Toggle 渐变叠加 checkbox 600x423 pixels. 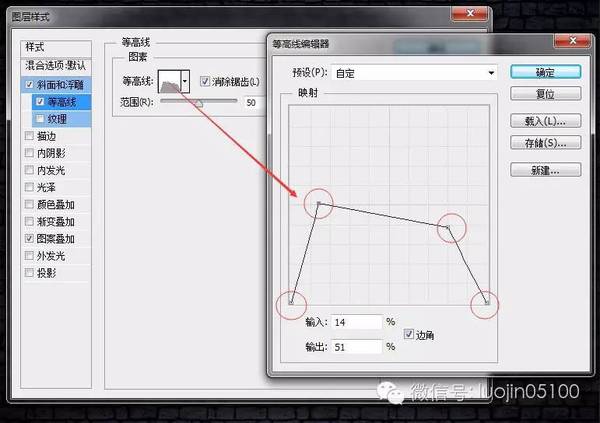pyautogui.click(x=29, y=222)
